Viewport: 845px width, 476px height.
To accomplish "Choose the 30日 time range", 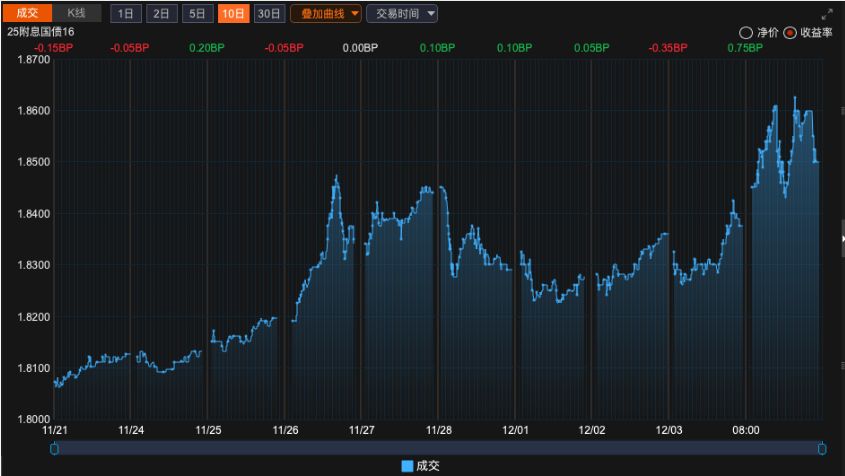I will click(268, 14).
